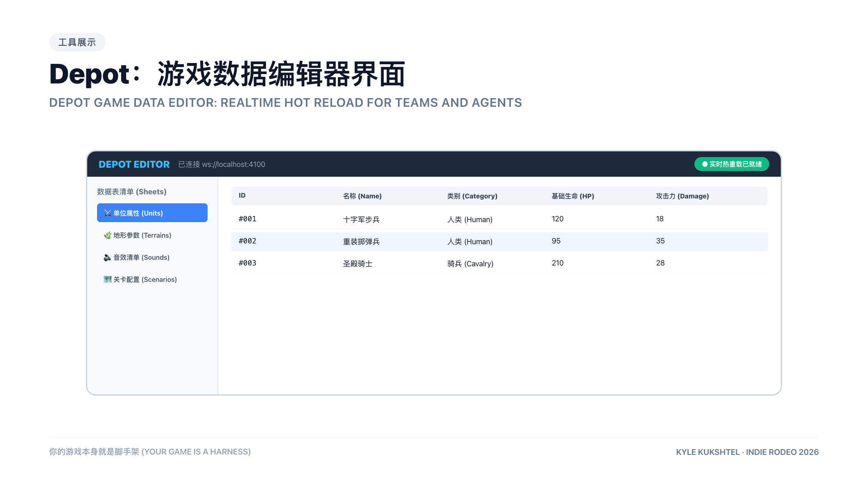
Task: Click the speaker icon beside Sounds
Action: pos(108,257)
